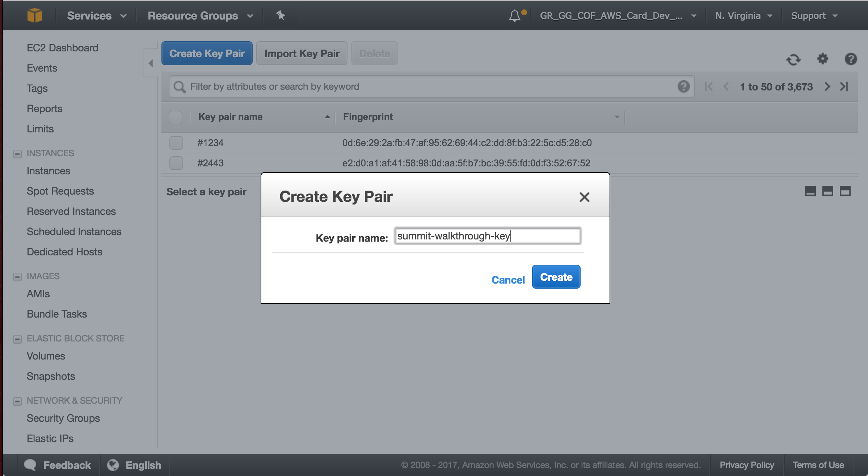Maximize the details pane icon
This screenshot has width=868, height=476.
click(845, 191)
